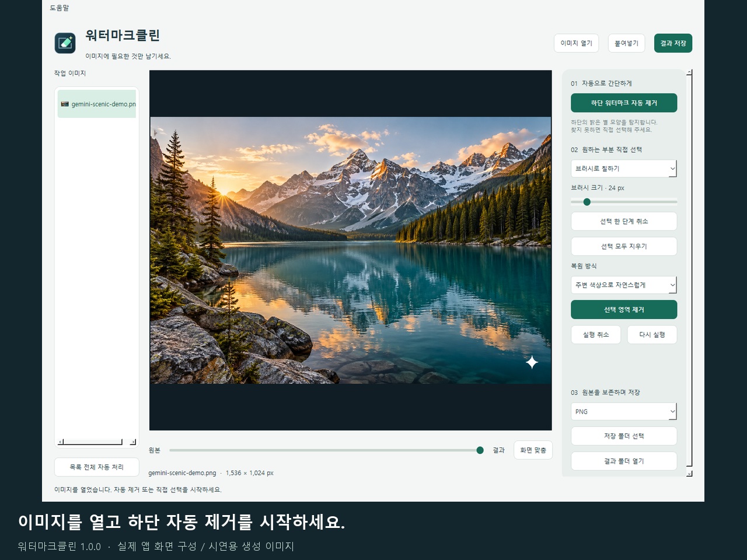Viewport: 747px width, 560px height.
Task: Open the 복원 방식 dropdown
Action: tap(624, 285)
